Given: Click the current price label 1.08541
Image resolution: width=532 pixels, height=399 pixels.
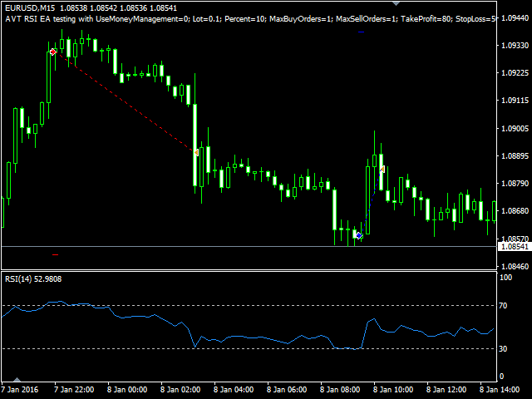Looking at the screenshot, I should point(515,247).
